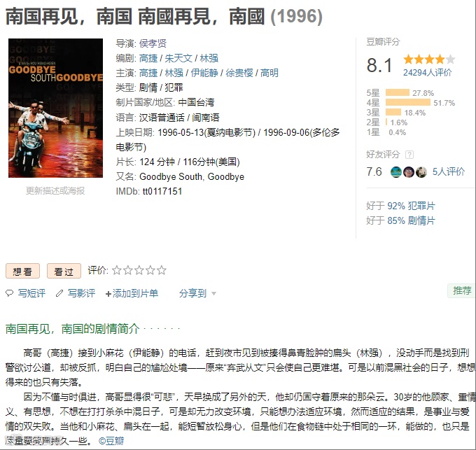476x450 pixels.
Task: Open screenwriter 朱天文's link
Action: pos(178,58)
